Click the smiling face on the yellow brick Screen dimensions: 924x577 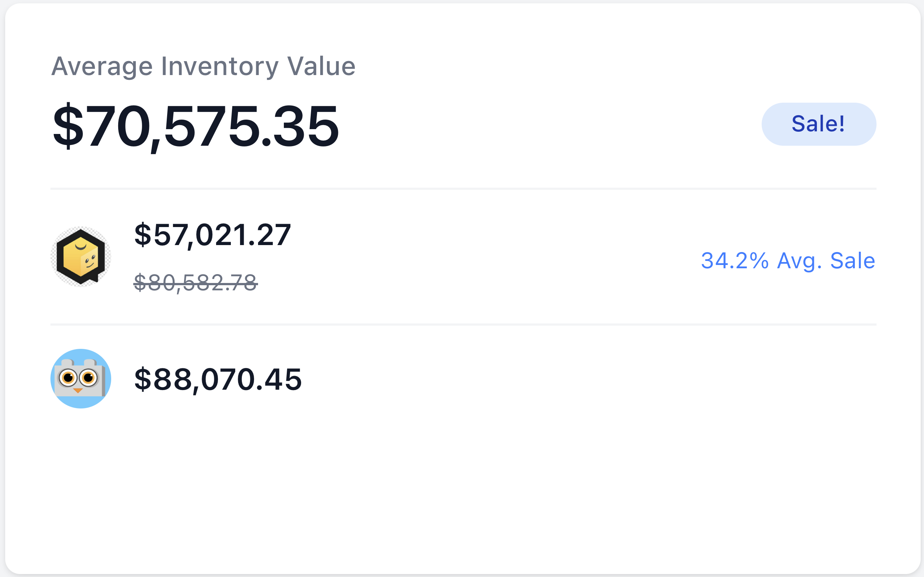90,261
